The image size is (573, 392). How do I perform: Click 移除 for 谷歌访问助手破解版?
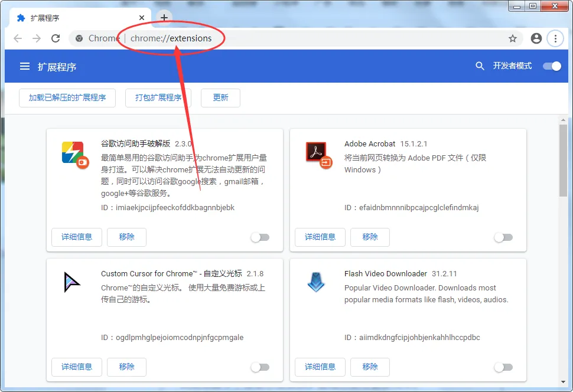point(126,237)
